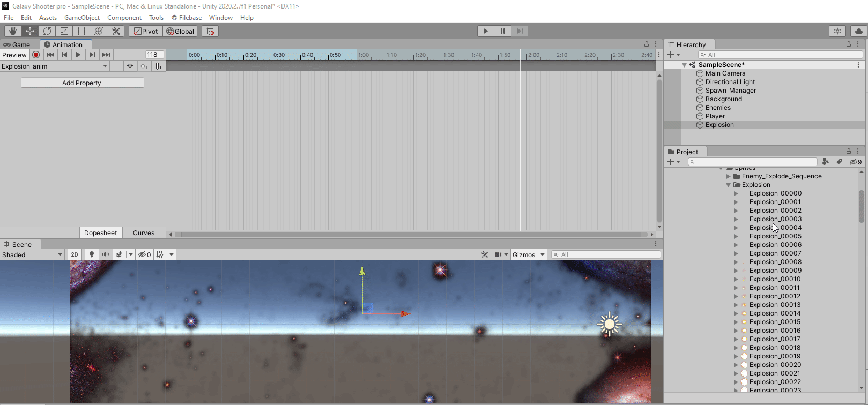Viewport: 868px width, 405px height.
Task: Open the Component menu
Action: 124,17
